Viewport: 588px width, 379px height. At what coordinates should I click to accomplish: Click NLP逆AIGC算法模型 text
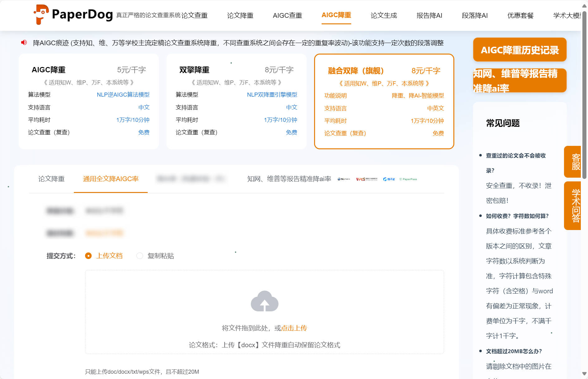(x=123, y=95)
